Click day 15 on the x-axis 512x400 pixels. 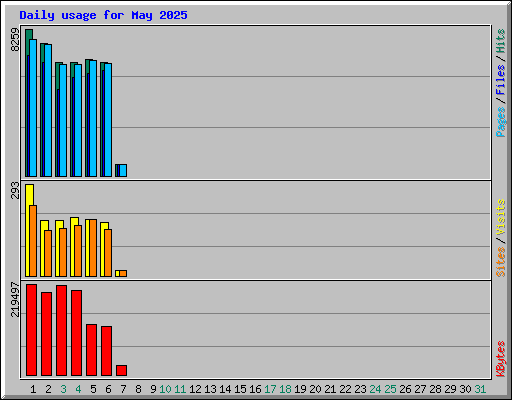(240, 389)
